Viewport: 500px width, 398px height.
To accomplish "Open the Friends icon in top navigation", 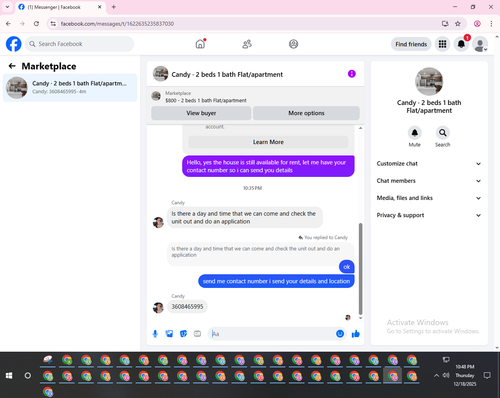I will click(x=247, y=44).
